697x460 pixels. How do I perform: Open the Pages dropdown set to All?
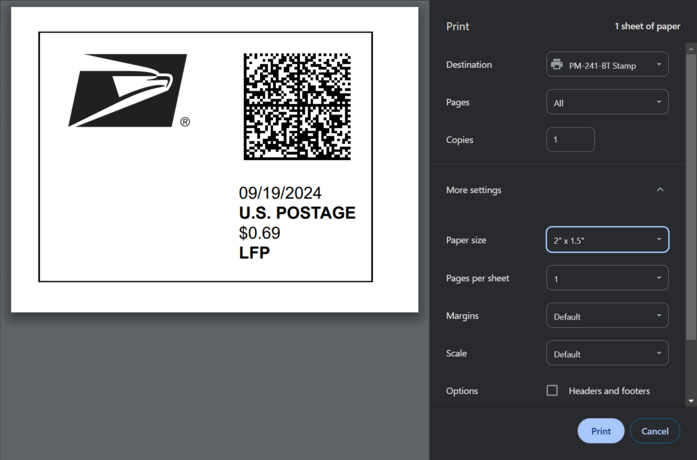(607, 103)
